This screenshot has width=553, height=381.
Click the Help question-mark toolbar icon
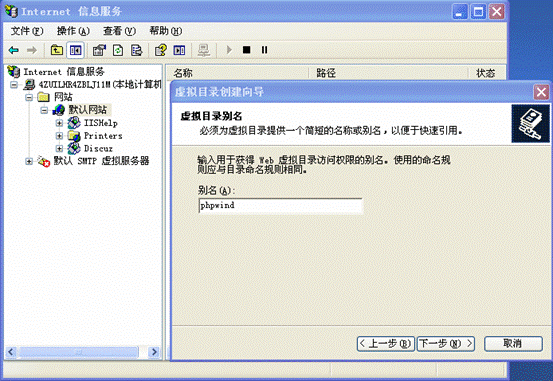161,50
